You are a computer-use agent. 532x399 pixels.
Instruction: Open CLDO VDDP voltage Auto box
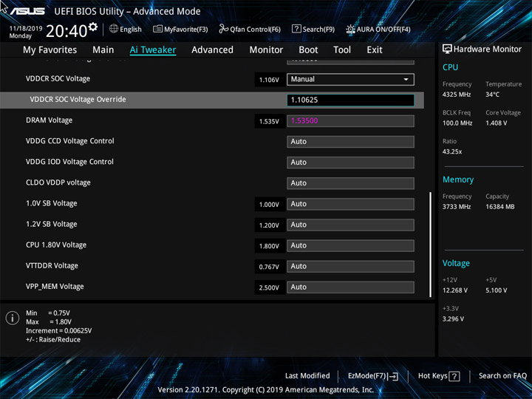tap(350, 183)
